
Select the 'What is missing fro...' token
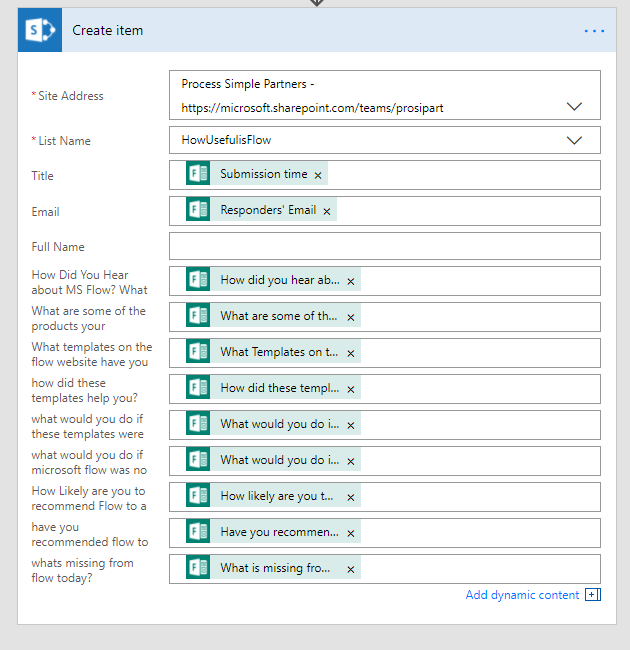pyautogui.click(x=275, y=568)
